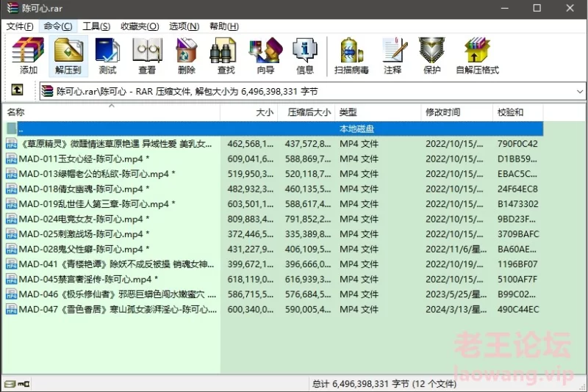Sort by the 大小 column header
The width and height of the screenshot is (588, 392).
249,112
